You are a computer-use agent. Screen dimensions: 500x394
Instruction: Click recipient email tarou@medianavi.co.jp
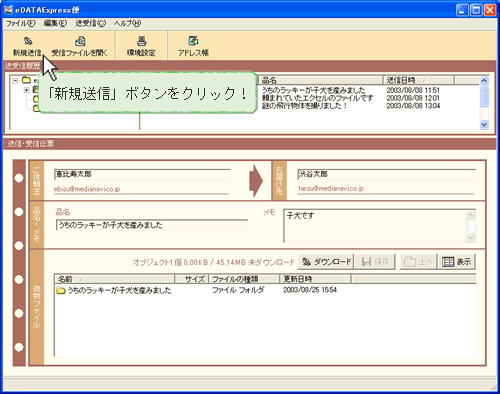(331, 188)
